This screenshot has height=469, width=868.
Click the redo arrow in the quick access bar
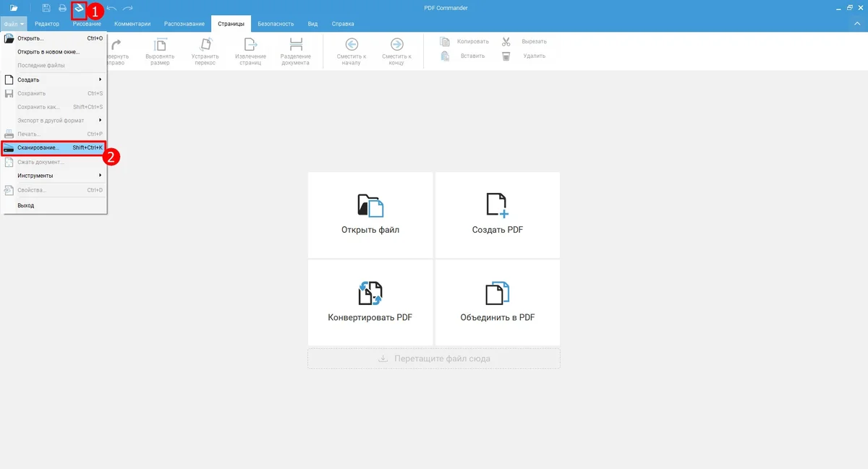click(x=128, y=8)
